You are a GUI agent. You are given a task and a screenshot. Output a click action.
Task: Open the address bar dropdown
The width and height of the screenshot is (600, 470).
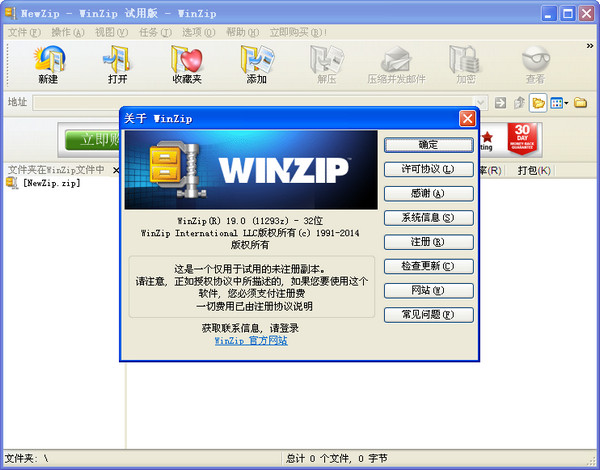tap(481, 102)
